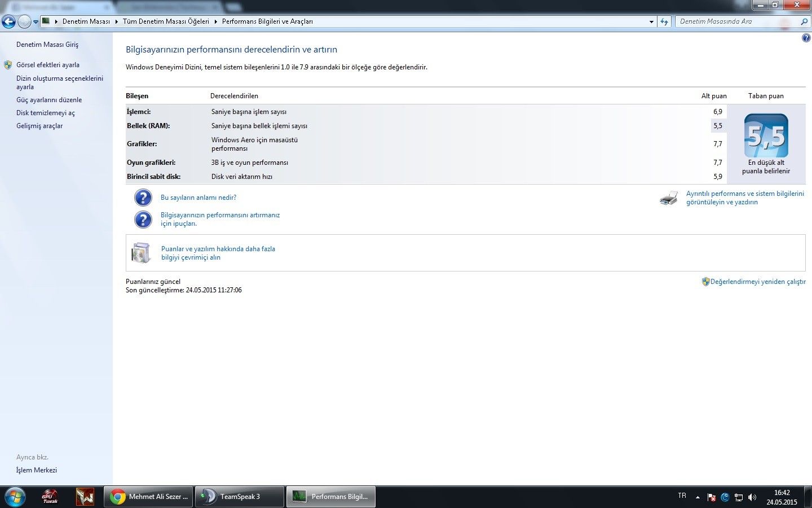812x508 pixels.
Task: Open Güç ayarlarını düzenle
Action: 49,100
